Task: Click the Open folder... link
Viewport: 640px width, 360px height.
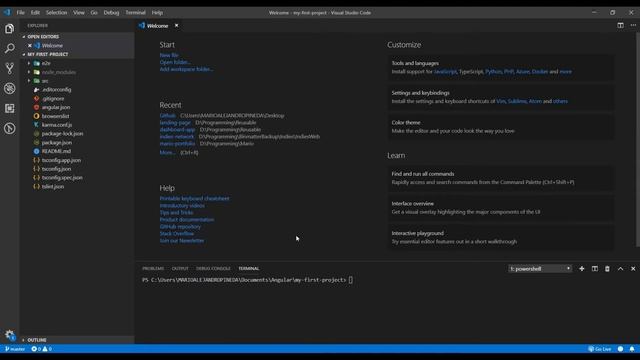Action: coord(175,62)
